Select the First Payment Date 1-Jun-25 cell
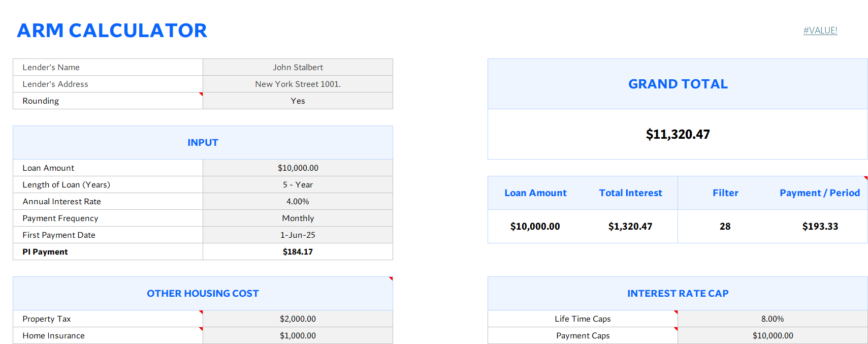Viewport: 868px width, 344px height. (x=298, y=235)
